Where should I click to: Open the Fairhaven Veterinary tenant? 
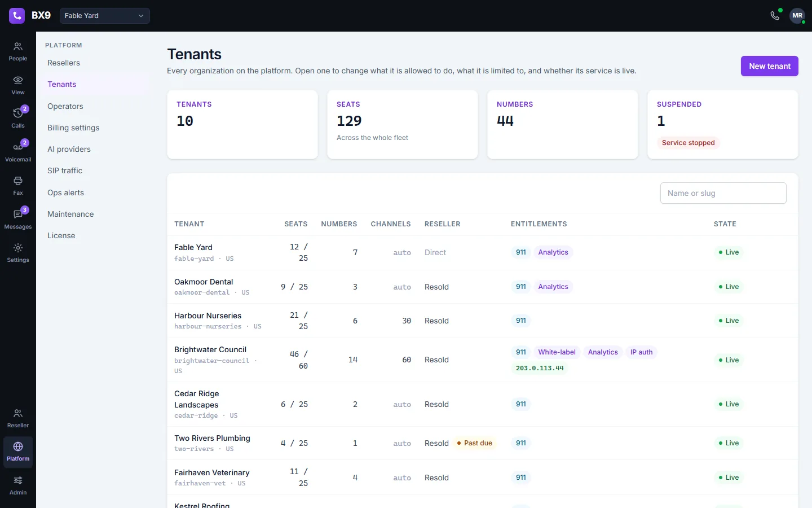[x=483, y=478]
